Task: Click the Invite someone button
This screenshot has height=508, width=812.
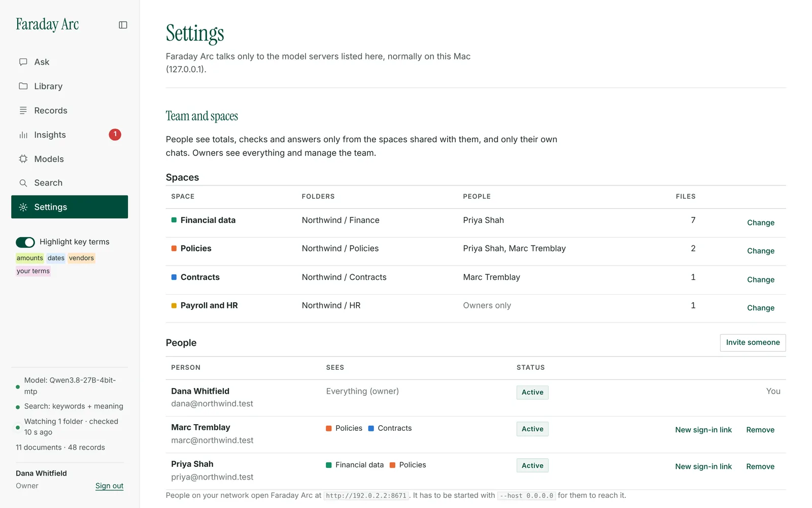Action: (753, 342)
